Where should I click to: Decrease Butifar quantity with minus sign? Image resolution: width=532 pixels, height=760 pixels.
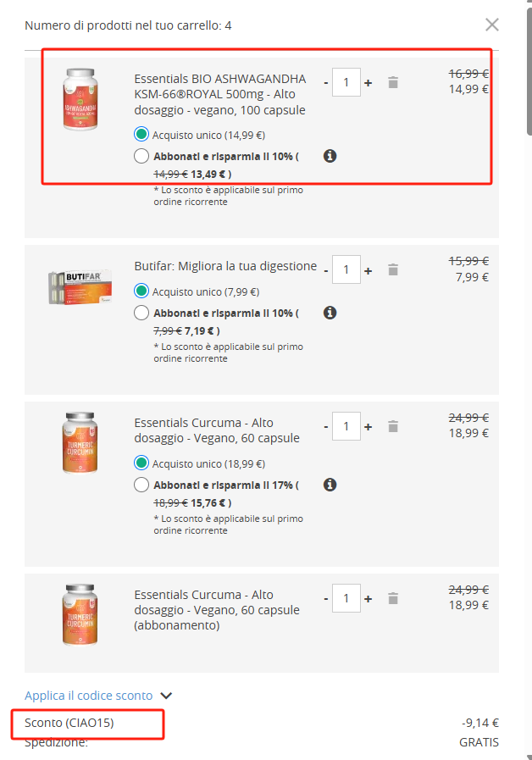click(326, 270)
